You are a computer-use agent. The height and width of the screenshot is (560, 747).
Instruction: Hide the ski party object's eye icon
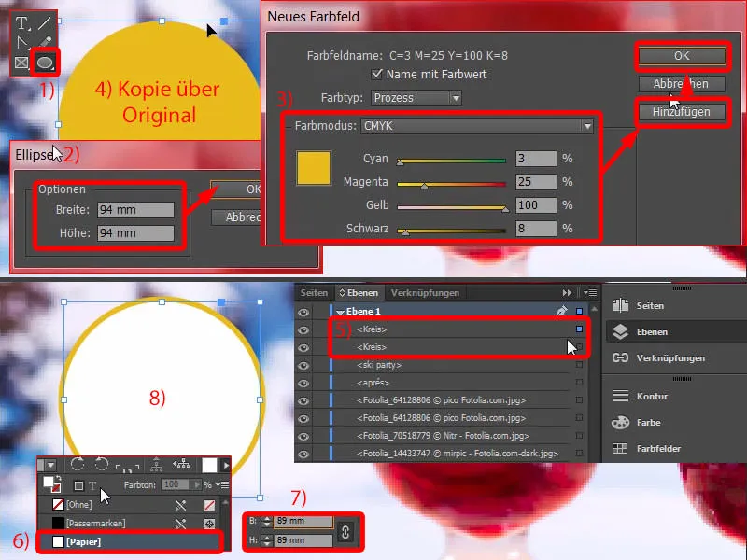(303, 366)
